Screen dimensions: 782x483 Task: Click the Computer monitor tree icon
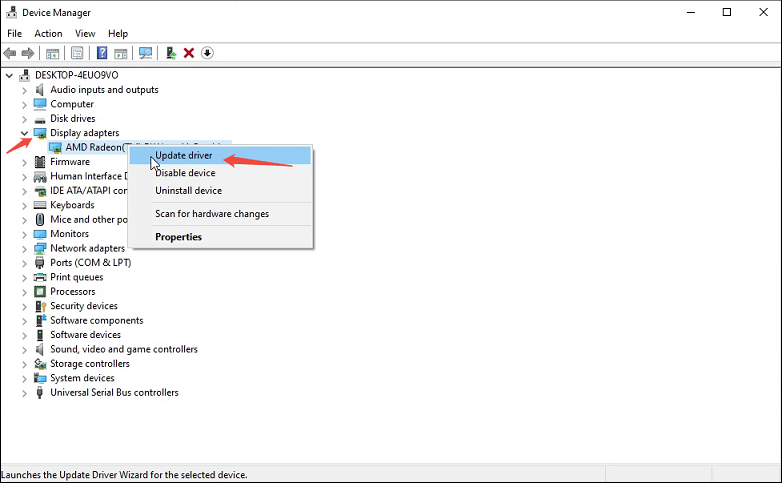(x=40, y=104)
